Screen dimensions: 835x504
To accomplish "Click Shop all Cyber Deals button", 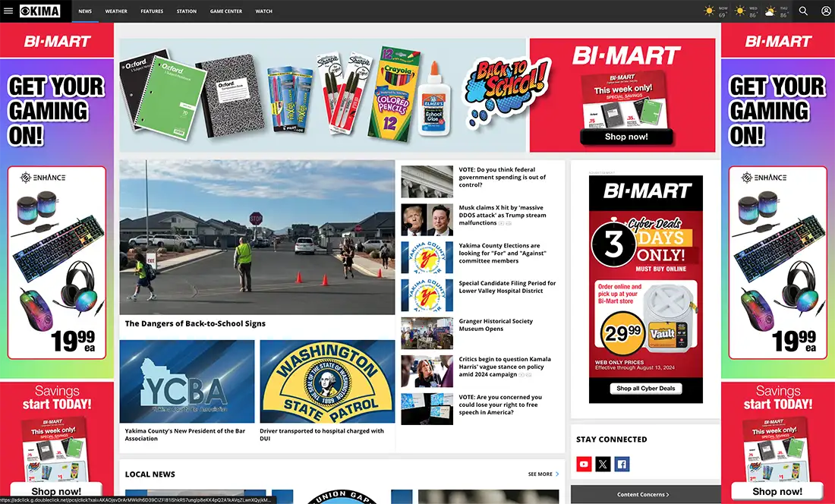I will tap(645, 389).
